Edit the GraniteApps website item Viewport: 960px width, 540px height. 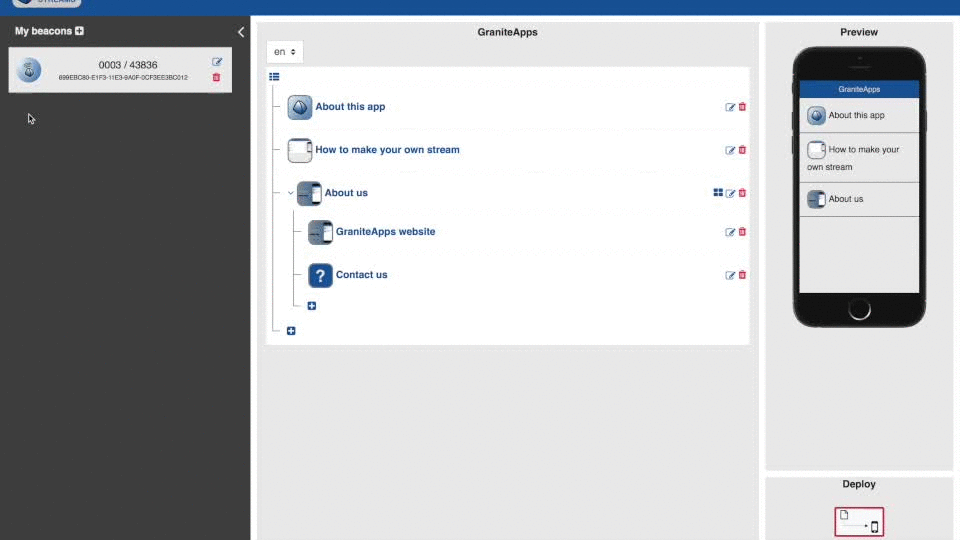tap(730, 232)
